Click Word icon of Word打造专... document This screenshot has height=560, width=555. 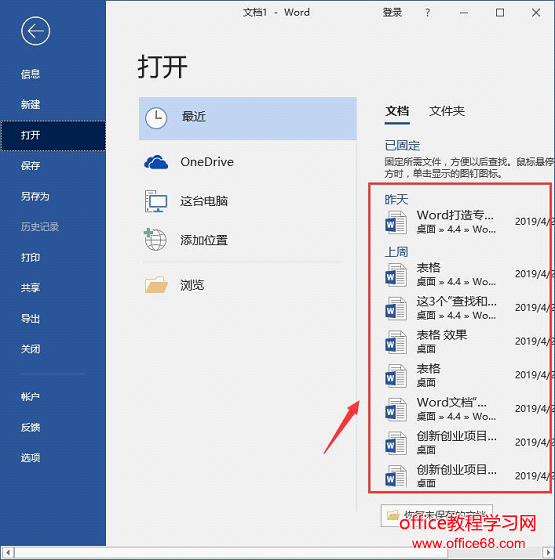(x=396, y=222)
